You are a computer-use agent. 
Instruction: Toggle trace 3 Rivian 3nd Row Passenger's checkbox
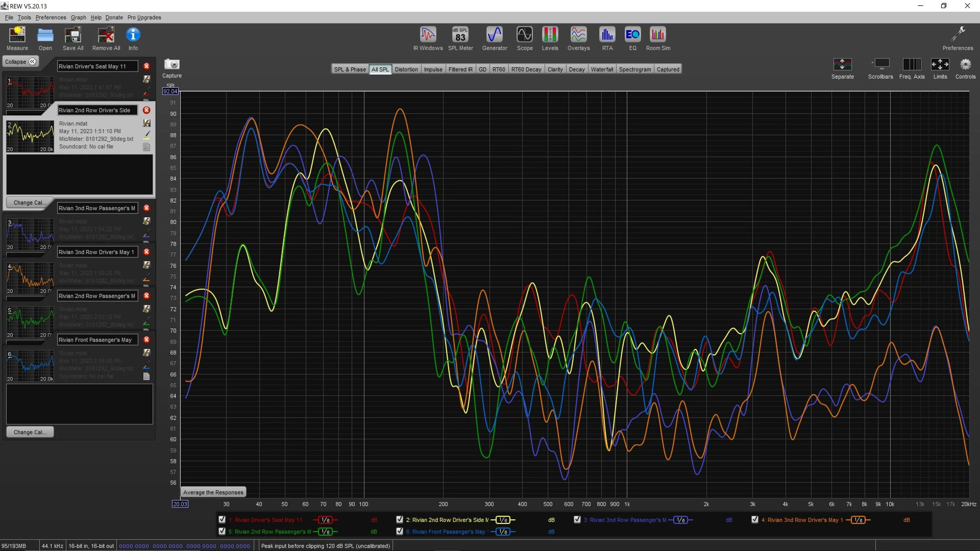[x=577, y=519]
